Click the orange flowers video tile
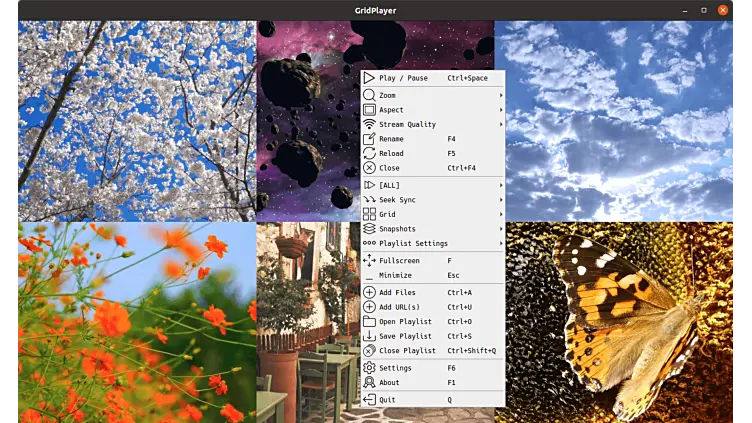This screenshot has height=423, width=752. [x=135, y=320]
